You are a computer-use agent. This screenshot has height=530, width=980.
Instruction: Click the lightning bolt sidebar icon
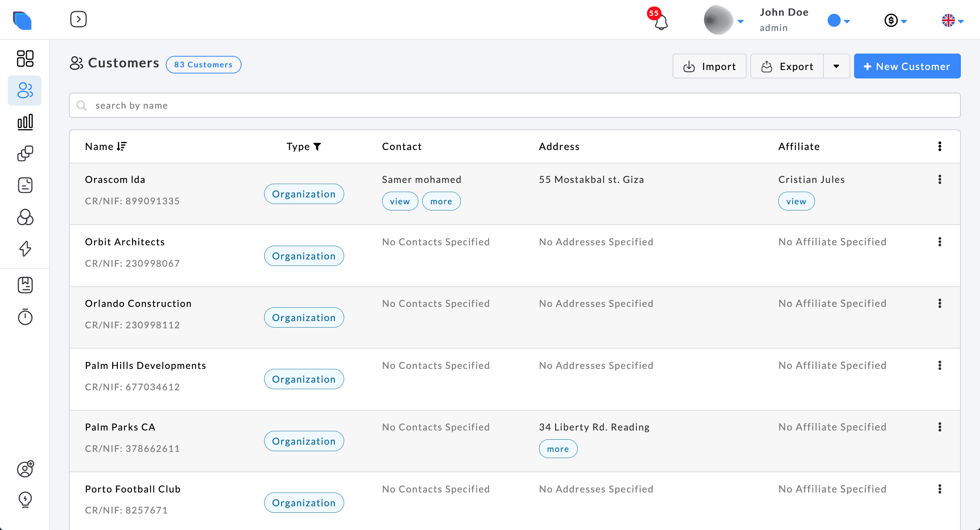coord(25,249)
